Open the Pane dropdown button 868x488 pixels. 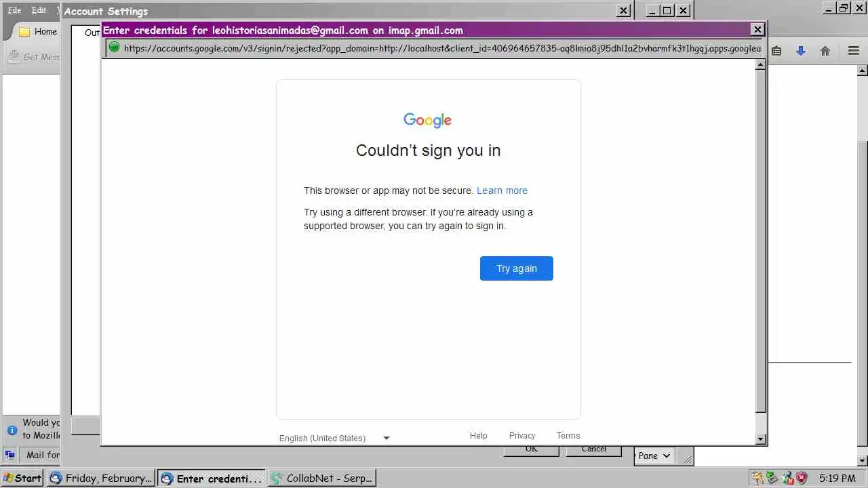click(x=654, y=455)
